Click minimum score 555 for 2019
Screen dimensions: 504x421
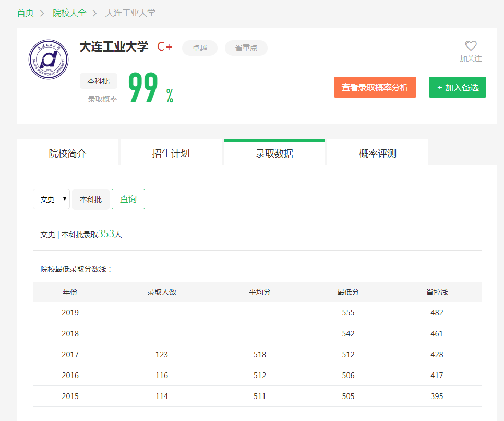(348, 312)
